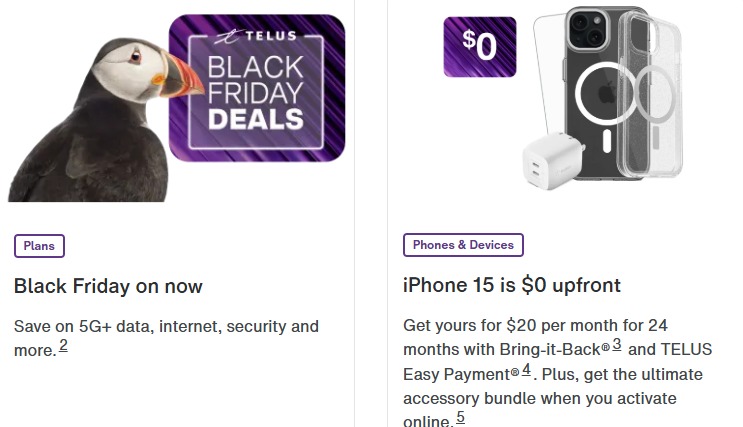743x427 pixels.
Task: Click the purple $0 price badge
Action: 480,47
